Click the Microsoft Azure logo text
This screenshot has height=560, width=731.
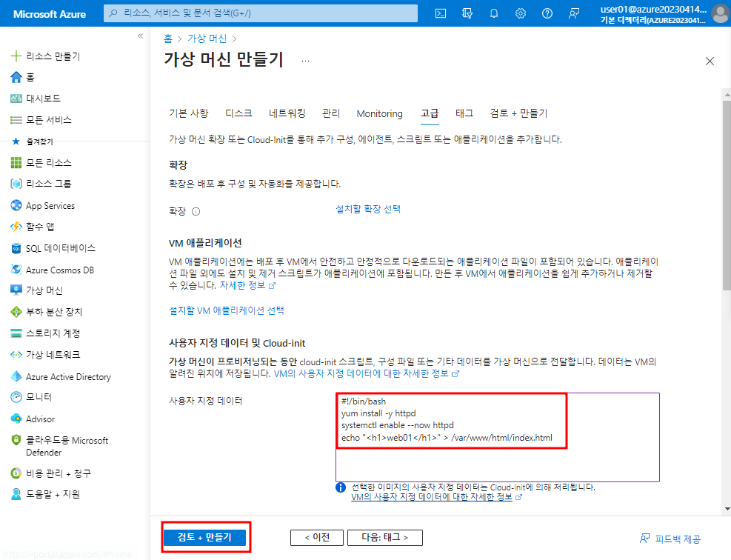click(50, 14)
